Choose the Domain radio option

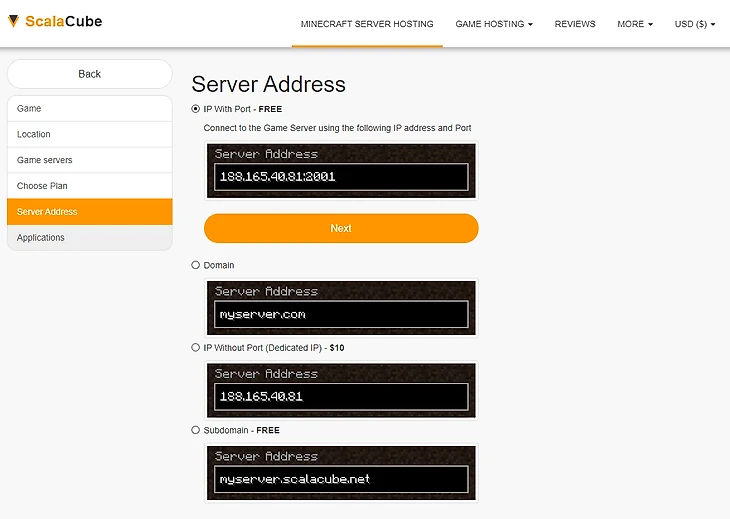pos(195,265)
